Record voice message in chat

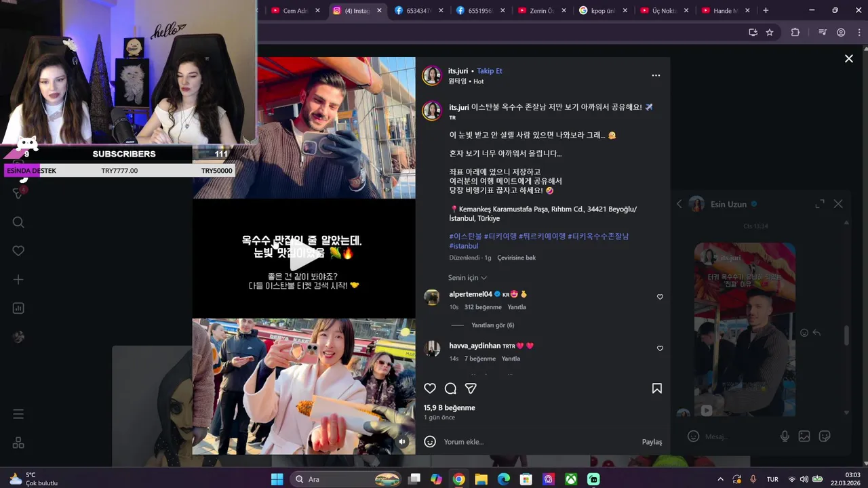click(785, 436)
